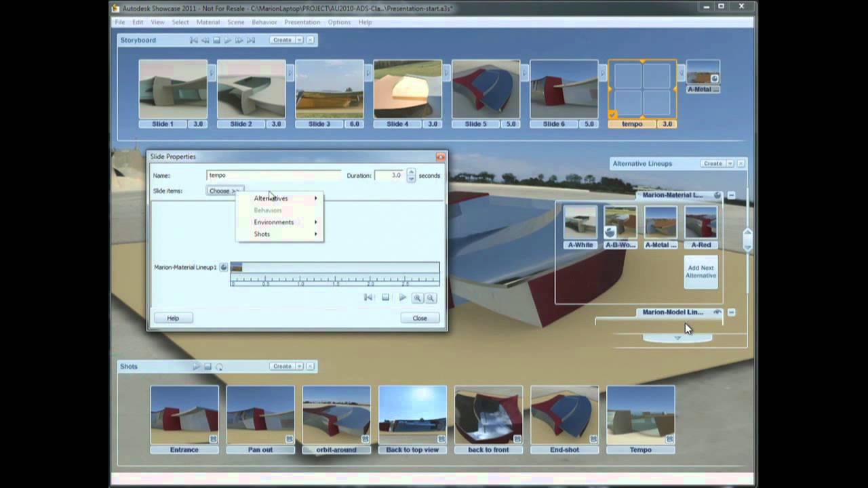868x488 pixels.
Task: Click the transition arrow after Slide 3
Action: (x=368, y=73)
